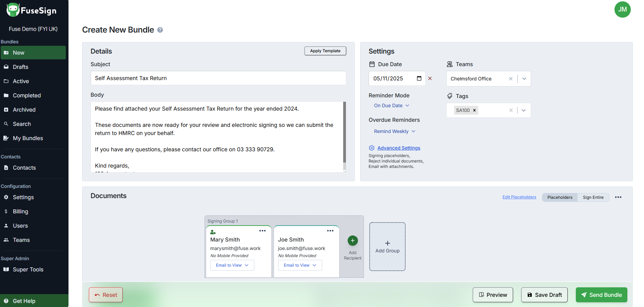Open Joe Smith's recipient options menu
This screenshot has width=644, height=307.
(x=330, y=231)
